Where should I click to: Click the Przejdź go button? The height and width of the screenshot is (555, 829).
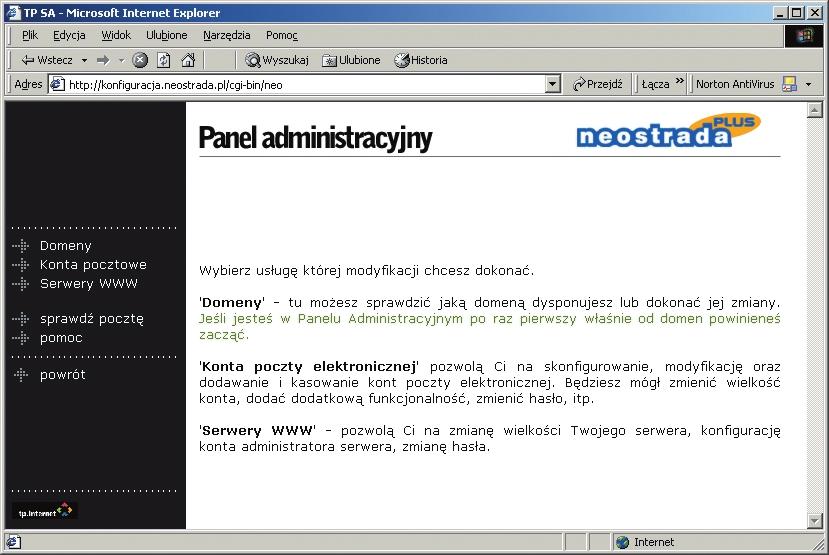(598, 84)
